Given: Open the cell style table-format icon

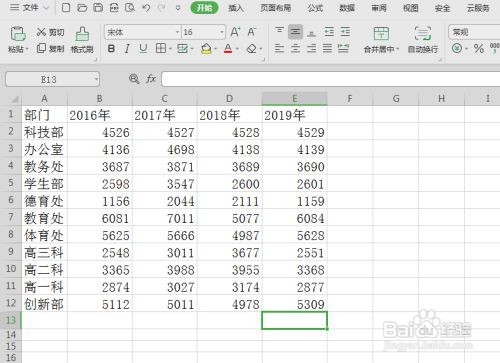Looking at the screenshot, I should 182,49.
